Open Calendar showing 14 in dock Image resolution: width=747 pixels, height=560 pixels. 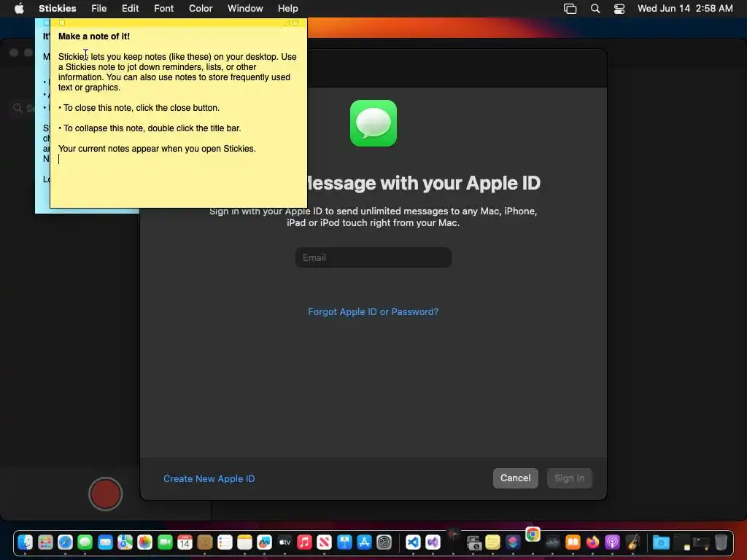pos(185,542)
